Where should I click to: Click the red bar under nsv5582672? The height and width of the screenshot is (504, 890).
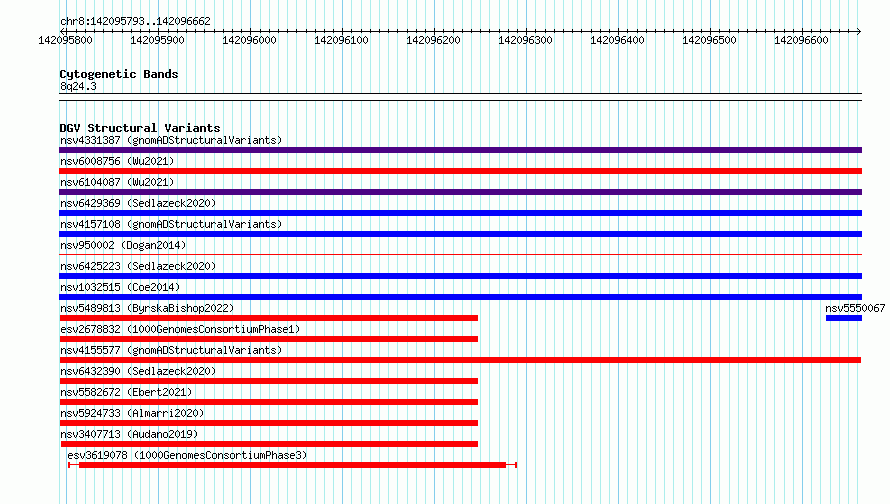click(269, 402)
